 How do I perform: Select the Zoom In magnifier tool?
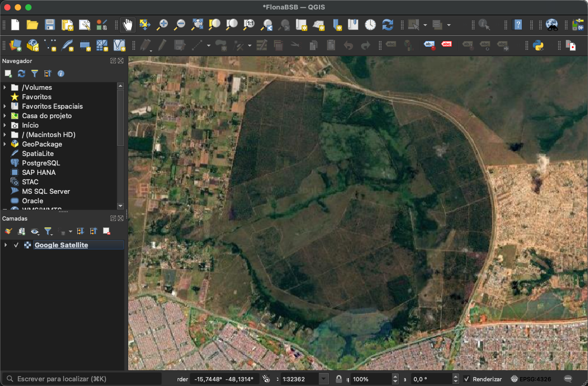coord(162,25)
